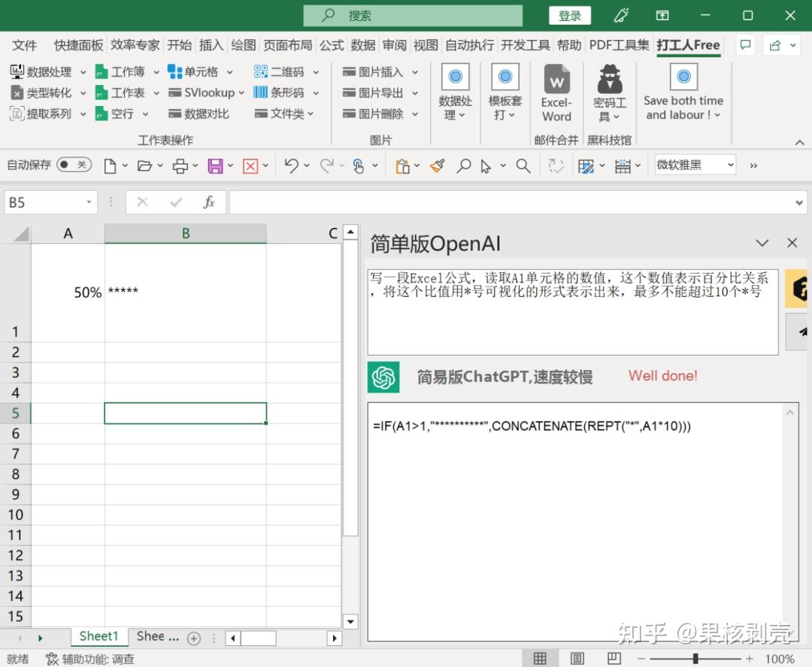Select column B header
Viewport: 812px width, 667px height.
coord(186,234)
